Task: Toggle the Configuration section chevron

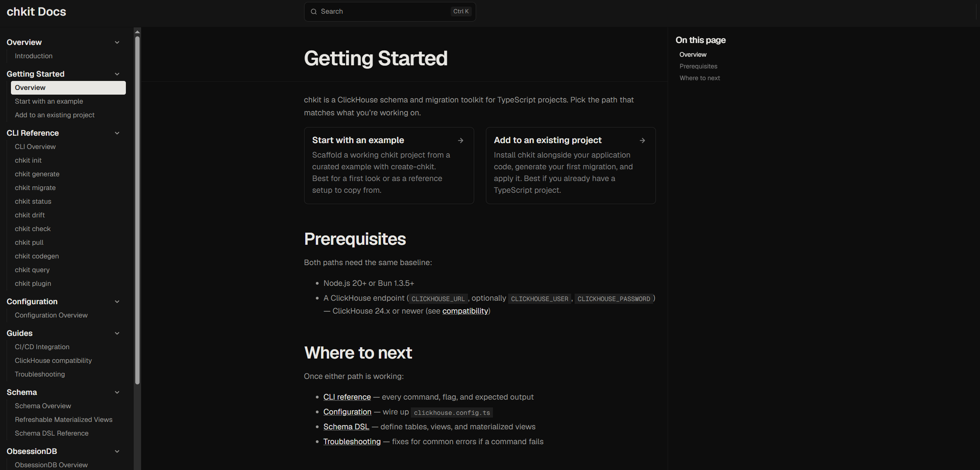Action: click(117, 301)
